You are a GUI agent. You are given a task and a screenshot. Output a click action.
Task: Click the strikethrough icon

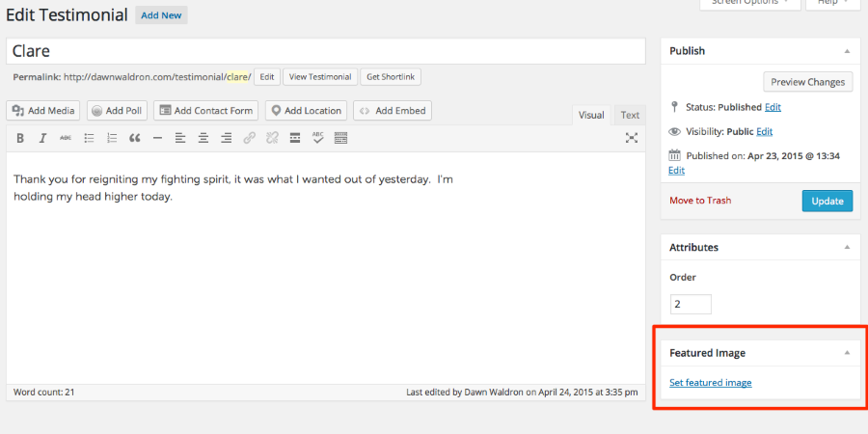point(66,138)
